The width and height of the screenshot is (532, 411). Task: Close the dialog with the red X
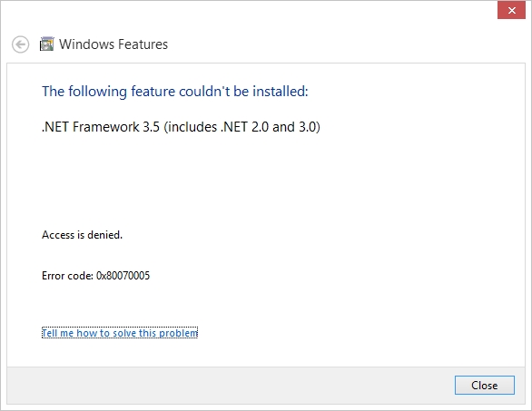pyautogui.click(x=511, y=10)
